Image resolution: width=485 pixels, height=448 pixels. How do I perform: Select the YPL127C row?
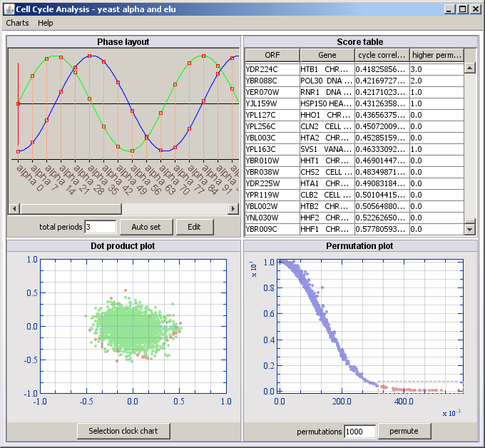(354, 115)
